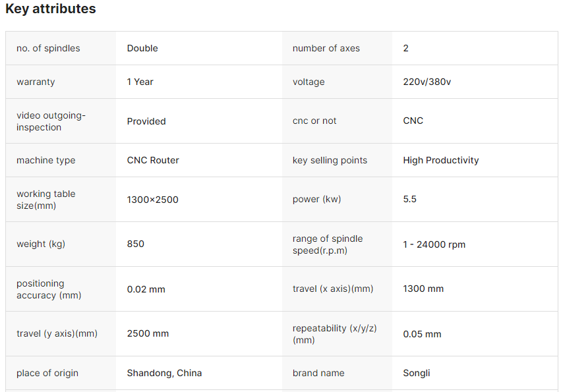
Task: Select the "Provided" value cell
Action: [x=146, y=121]
